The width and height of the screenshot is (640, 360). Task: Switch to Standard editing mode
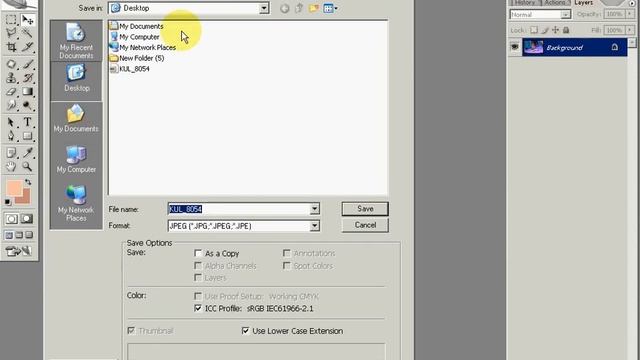(11, 219)
